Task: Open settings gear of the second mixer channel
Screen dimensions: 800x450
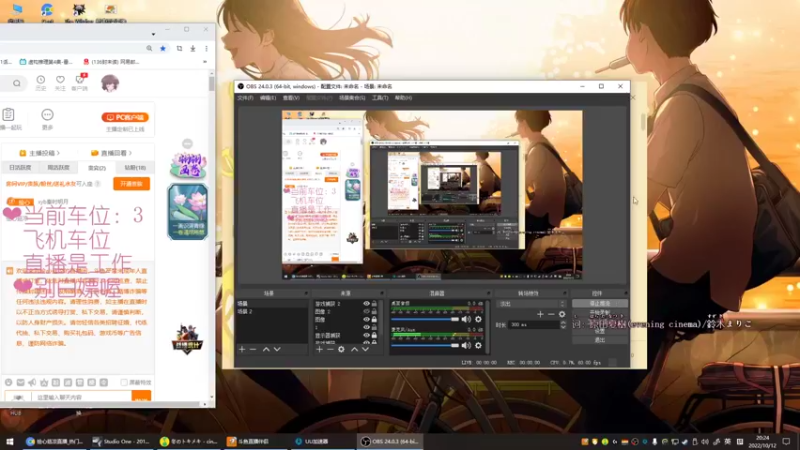Action: [478, 345]
